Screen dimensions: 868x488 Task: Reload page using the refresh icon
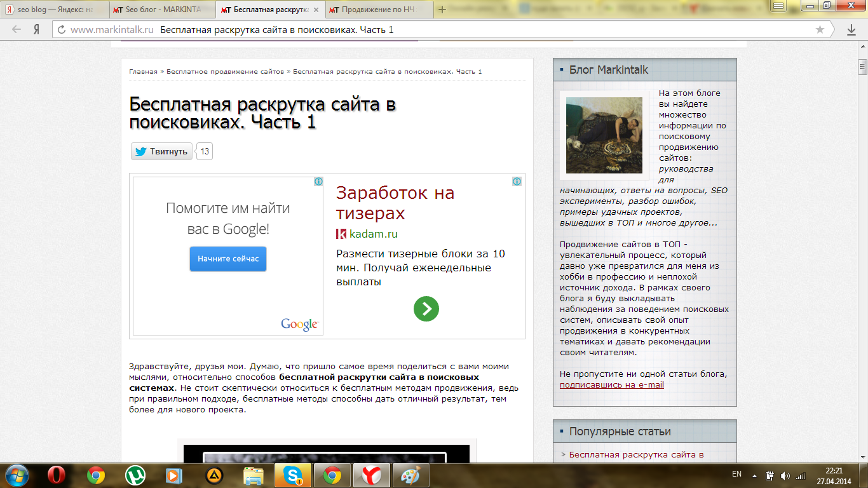[62, 30]
